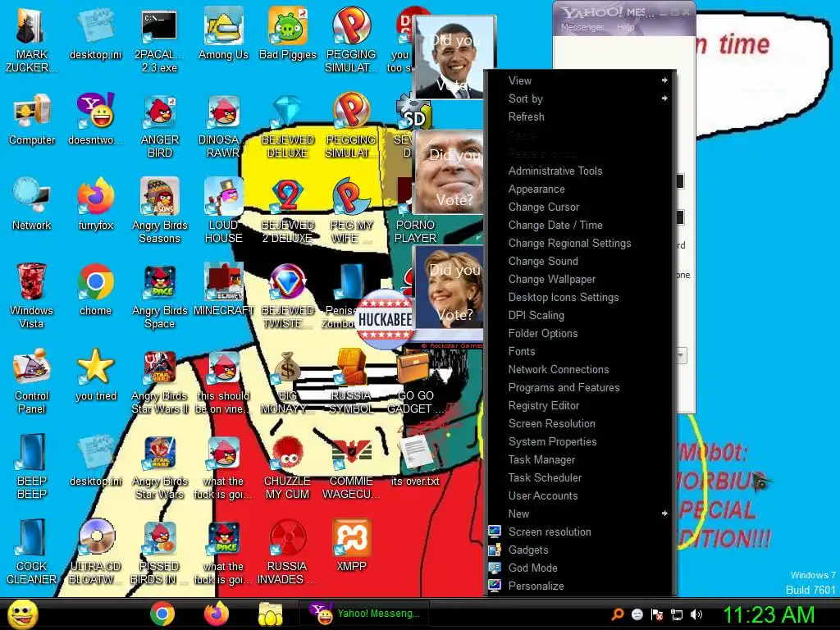This screenshot has height=630, width=840.
Task: Select the Bad Piggies desktop shortcut
Action: pyautogui.click(x=288, y=34)
